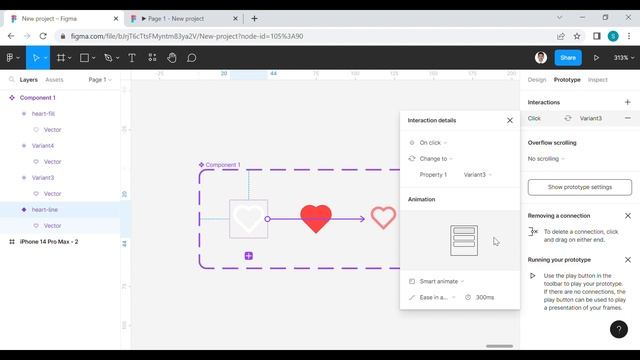
Task: Switch to New project – Figma browser tab
Action: click(x=65, y=18)
